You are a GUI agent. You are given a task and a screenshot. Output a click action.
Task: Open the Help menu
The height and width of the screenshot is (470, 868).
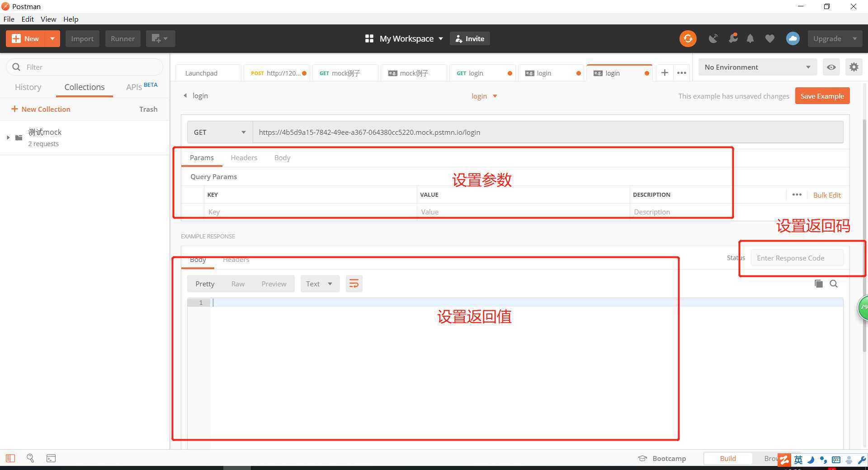click(71, 19)
